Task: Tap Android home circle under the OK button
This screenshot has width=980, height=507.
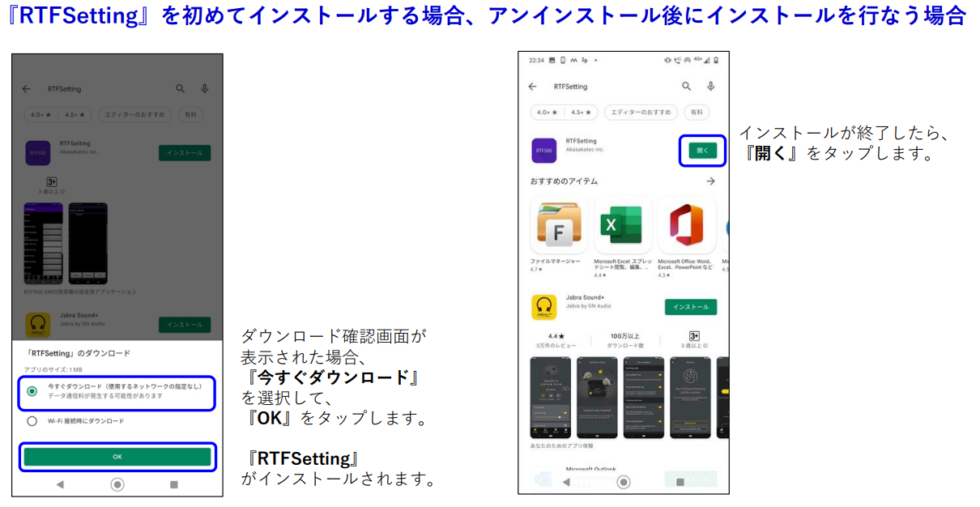Action: [x=117, y=484]
